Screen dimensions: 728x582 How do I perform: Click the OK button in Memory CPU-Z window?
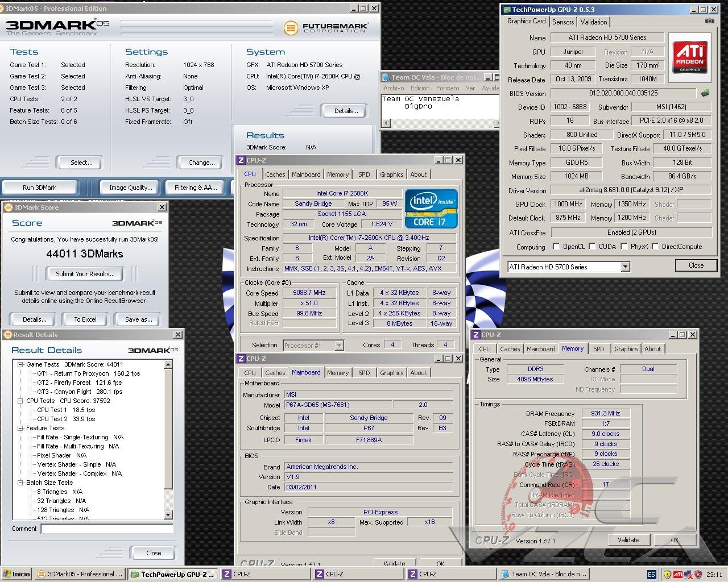tap(675, 540)
